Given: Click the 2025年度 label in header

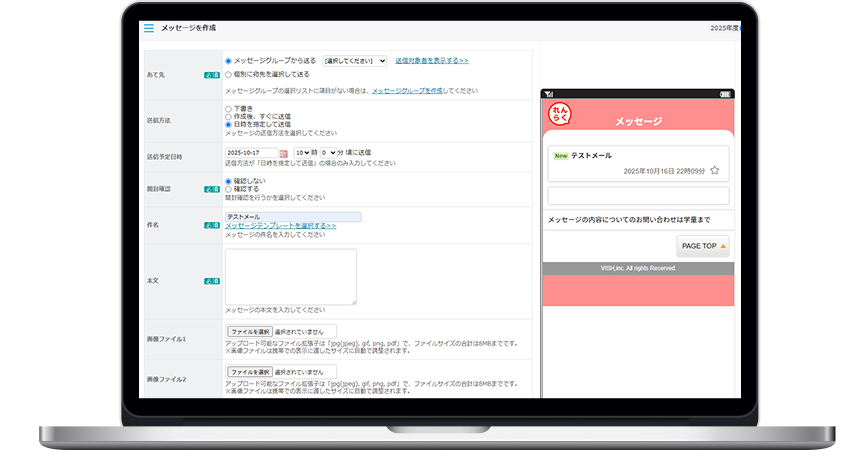Looking at the screenshot, I should tap(724, 28).
